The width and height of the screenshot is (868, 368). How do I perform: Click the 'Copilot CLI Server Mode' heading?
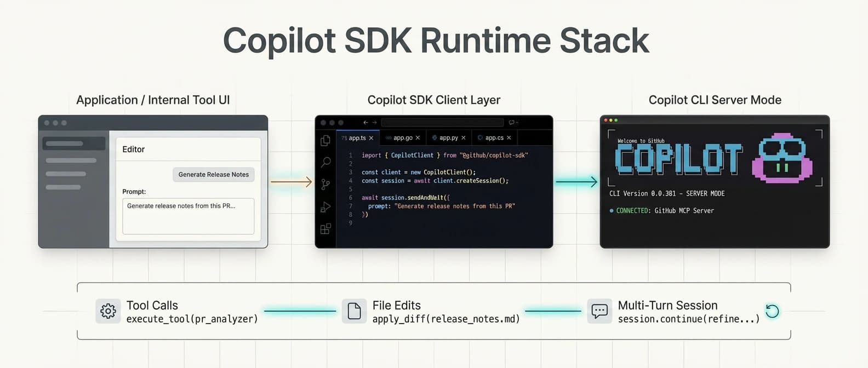click(715, 100)
